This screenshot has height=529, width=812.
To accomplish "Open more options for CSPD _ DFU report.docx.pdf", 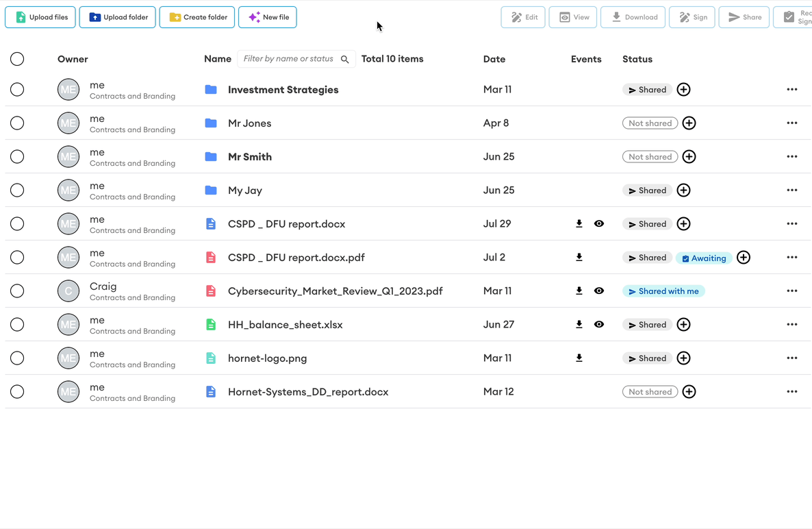I will click(792, 258).
